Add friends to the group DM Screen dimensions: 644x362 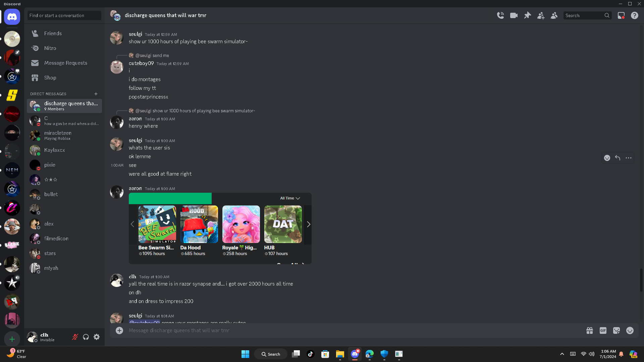point(541,15)
